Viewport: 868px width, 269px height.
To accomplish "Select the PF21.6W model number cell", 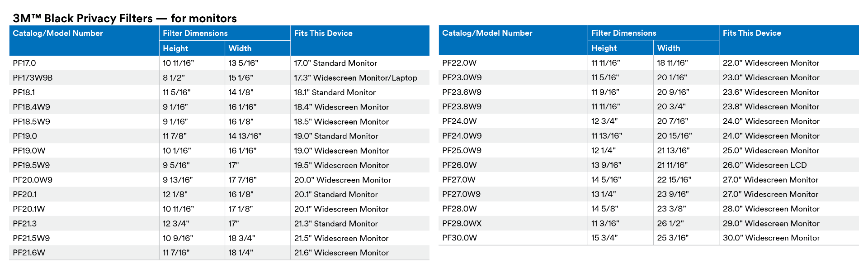I will pyautogui.click(x=29, y=253).
